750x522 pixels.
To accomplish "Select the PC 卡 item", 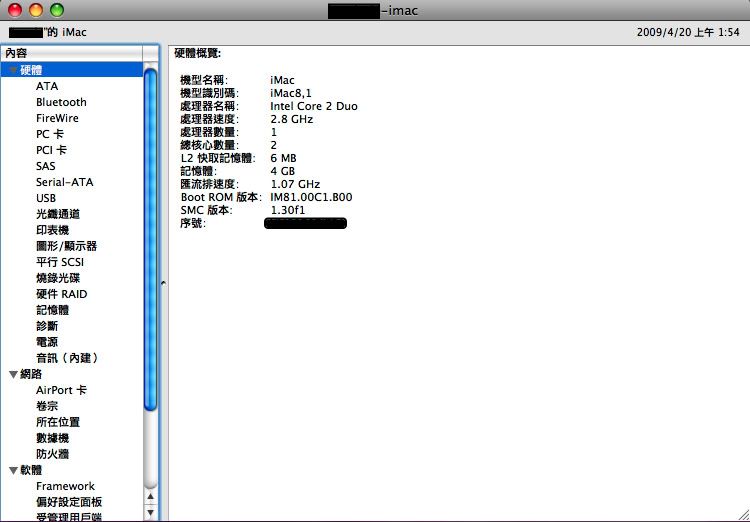I will point(50,134).
